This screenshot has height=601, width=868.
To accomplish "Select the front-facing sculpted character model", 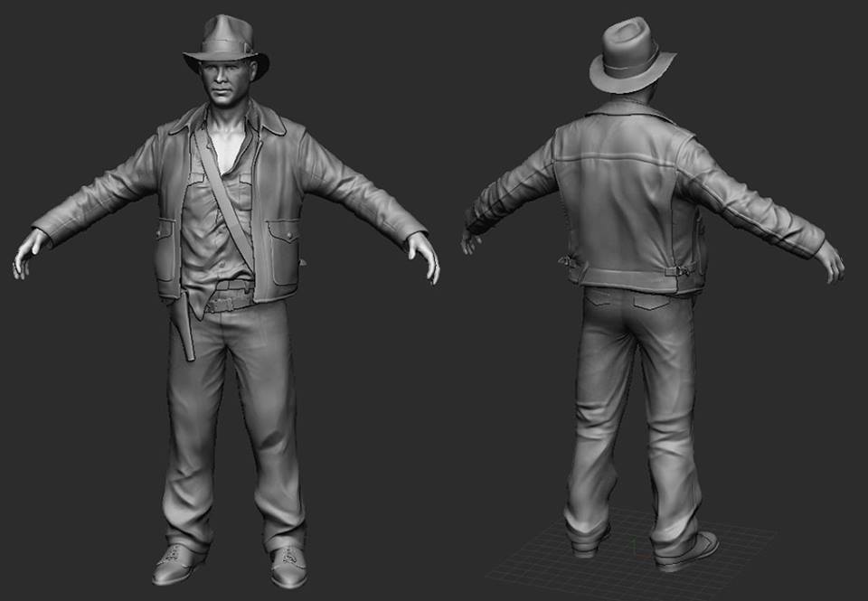I will tap(226, 302).
